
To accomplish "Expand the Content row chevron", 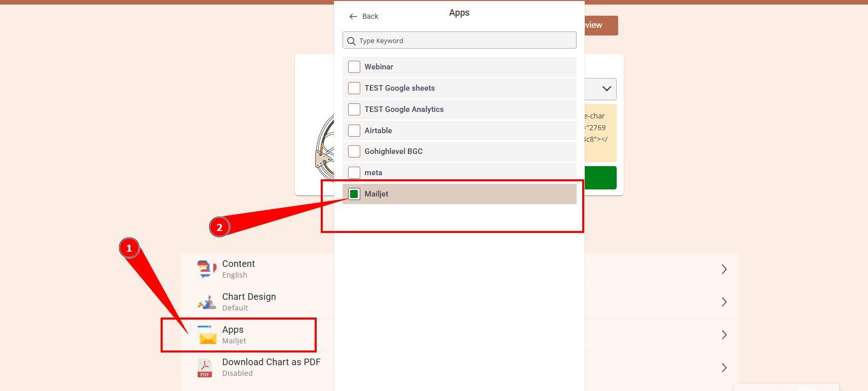I will tap(724, 269).
